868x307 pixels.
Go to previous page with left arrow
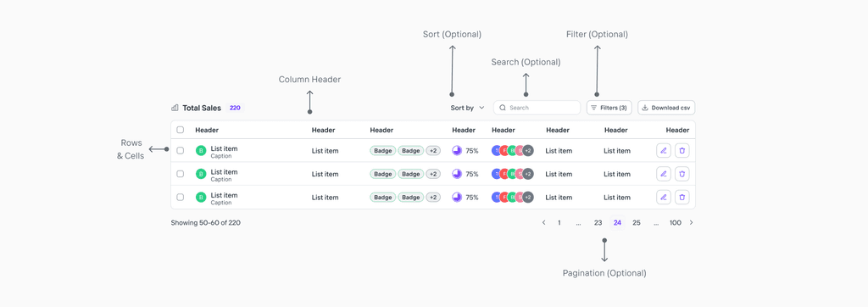tap(543, 223)
